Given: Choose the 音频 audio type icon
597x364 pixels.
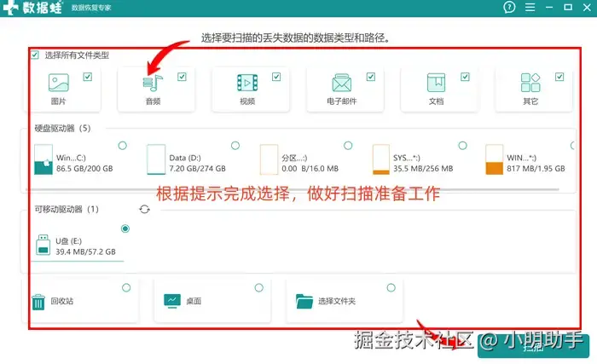Looking at the screenshot, I should [153, 83].
